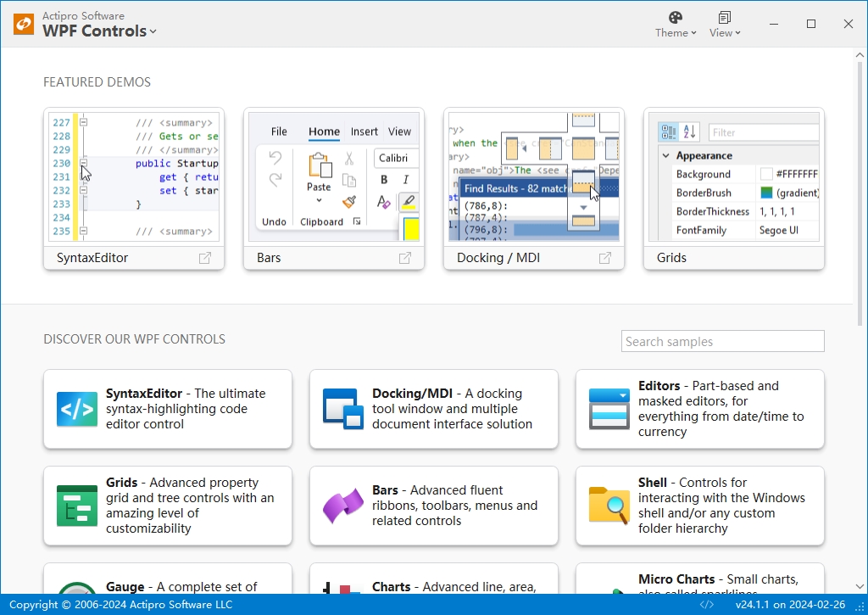
Task: Click the Theme palette icon
Action: tap(676, 18)
